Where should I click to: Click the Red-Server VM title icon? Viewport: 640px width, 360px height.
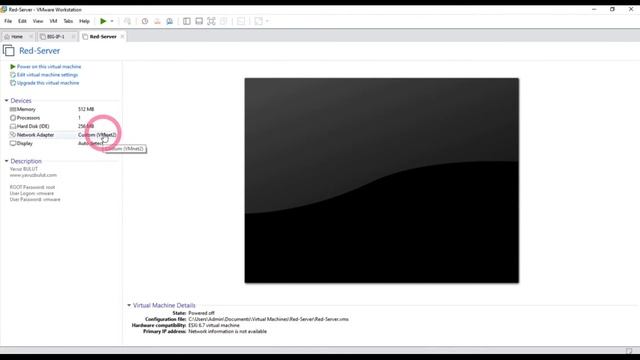(x=9, y=51)
